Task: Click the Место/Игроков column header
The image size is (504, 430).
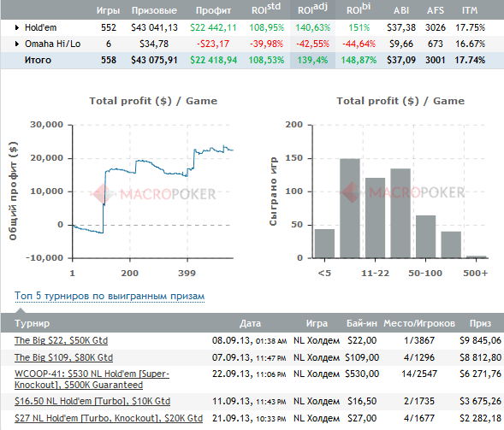Action: [419, 323]
